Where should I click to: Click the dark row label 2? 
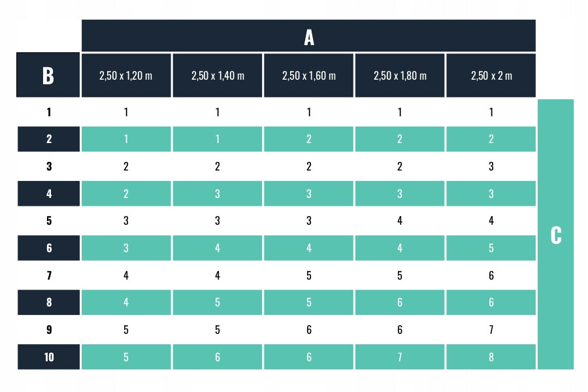(x=48, y=139)
